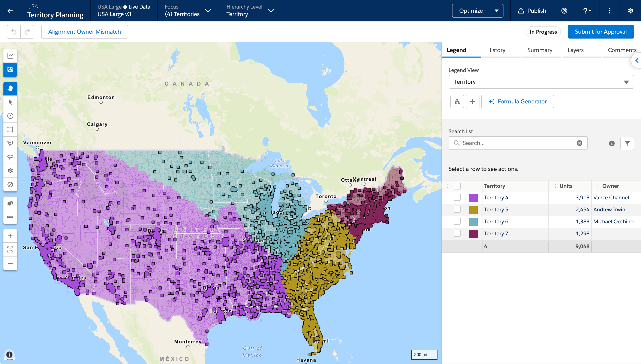Select the ruler measure tool
This screenshot has height=364, width=641.
10,217
